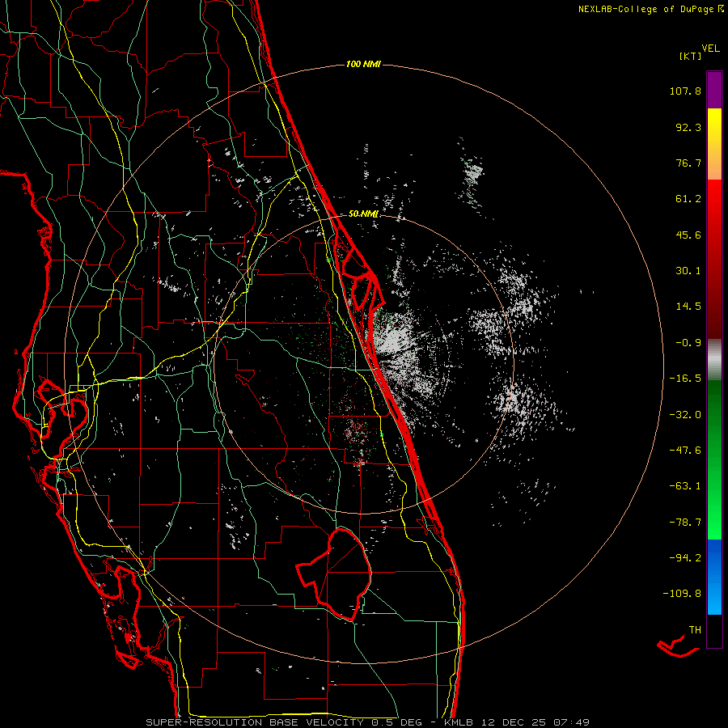Pick the gray near-zero segment of color bar
The width and height of the screenshot is (728, 728).
click(714, 358)
